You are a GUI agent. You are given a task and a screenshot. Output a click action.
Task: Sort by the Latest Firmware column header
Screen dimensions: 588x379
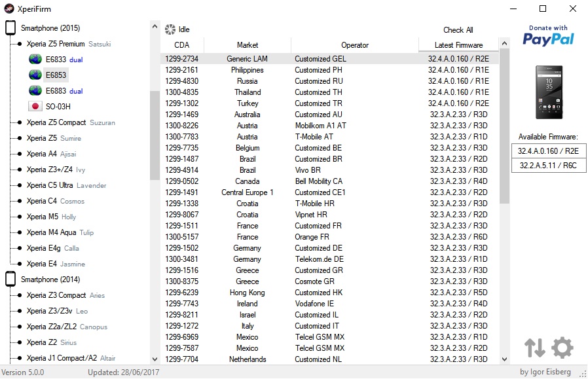point(458,45)
